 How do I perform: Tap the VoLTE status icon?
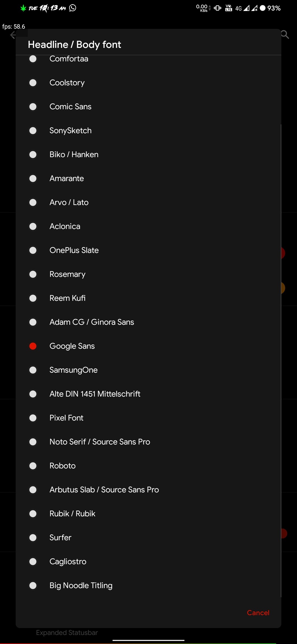coord(229,8)
